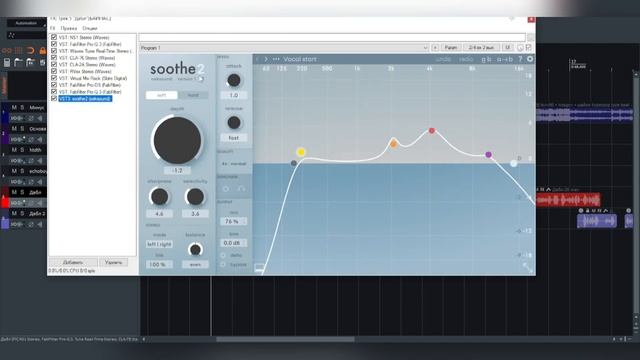The image size is (640, 360).
Task: Click the release fast value field
Action: (233, 138)
